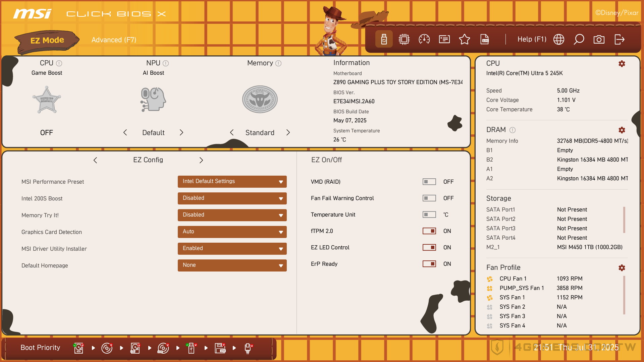The image size is (644, 362).
Task: Change language with the globe icon
Action: point(559,39)
